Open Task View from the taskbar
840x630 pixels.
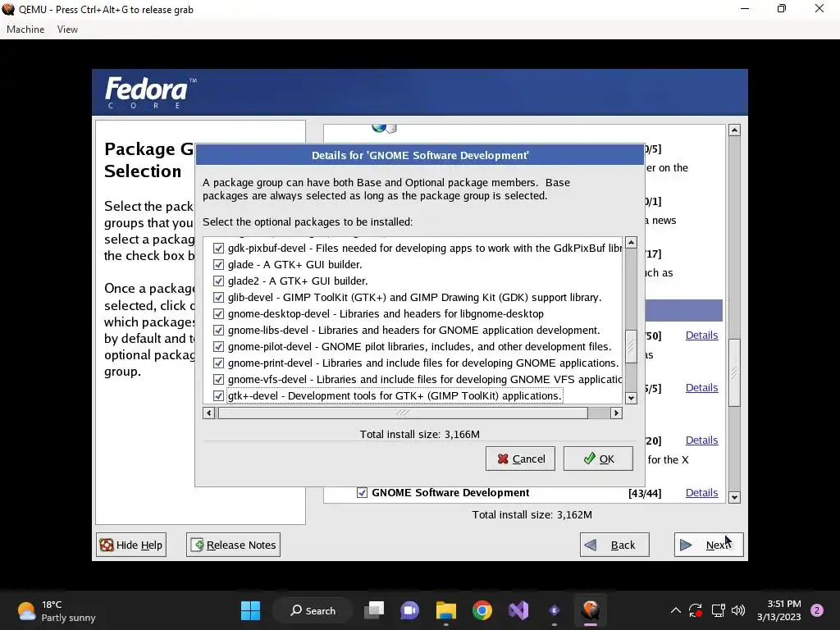374,610
